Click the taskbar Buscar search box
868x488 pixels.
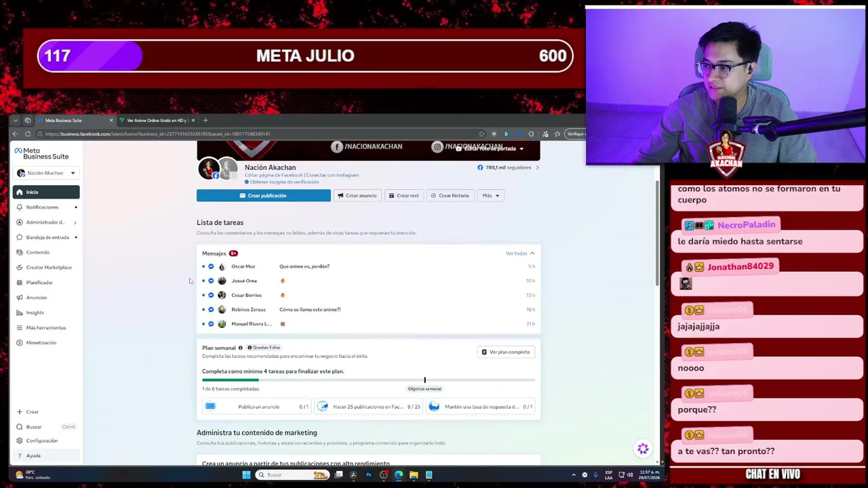click(292, 474)
